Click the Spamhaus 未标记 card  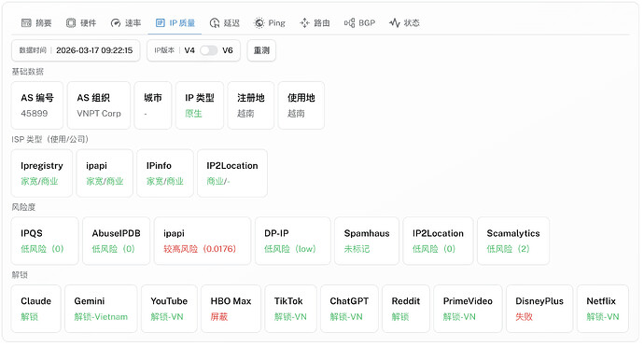[367, 241]
